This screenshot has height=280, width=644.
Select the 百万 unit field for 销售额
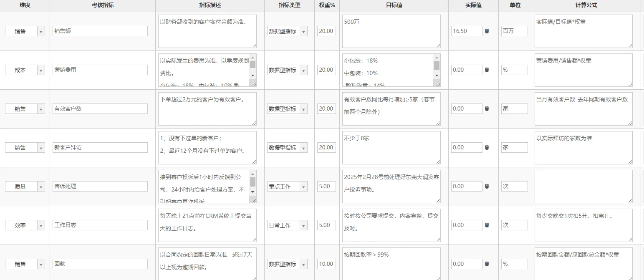[x=514, y=31]
